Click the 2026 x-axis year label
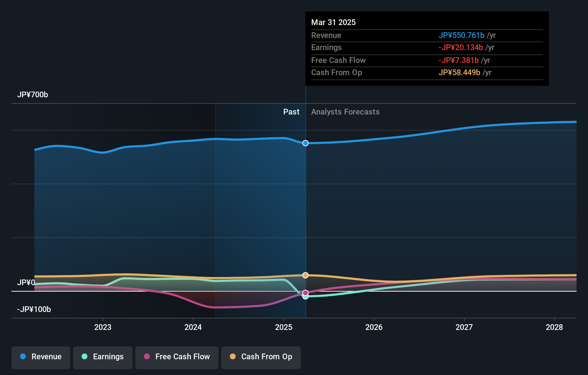 pos(374,327)
